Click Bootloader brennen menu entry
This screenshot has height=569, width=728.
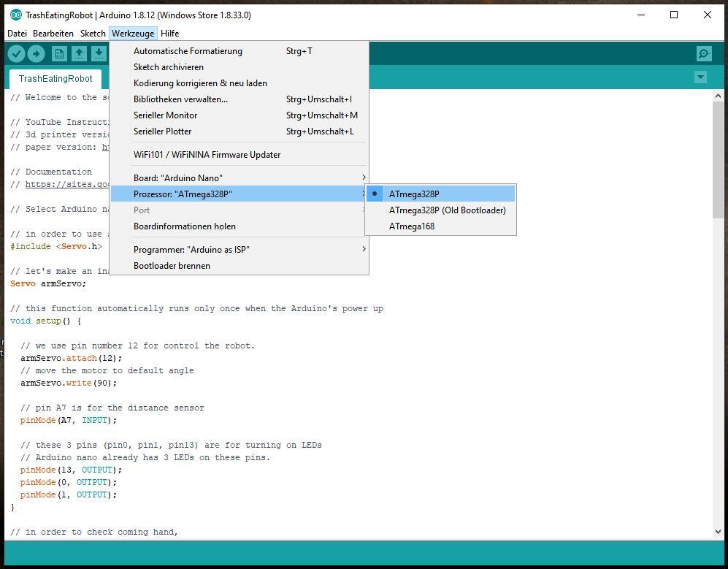[x=172, y=266]
